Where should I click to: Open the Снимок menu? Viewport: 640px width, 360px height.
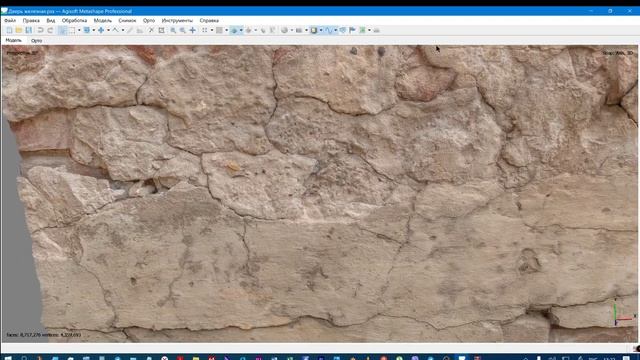tap(127, 20)
